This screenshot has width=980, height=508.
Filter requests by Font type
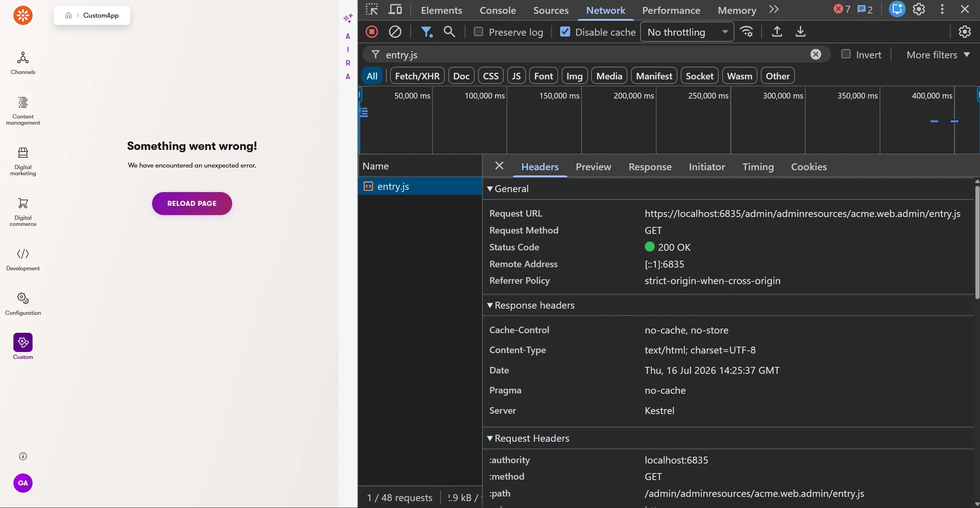[x=544, y=76]
